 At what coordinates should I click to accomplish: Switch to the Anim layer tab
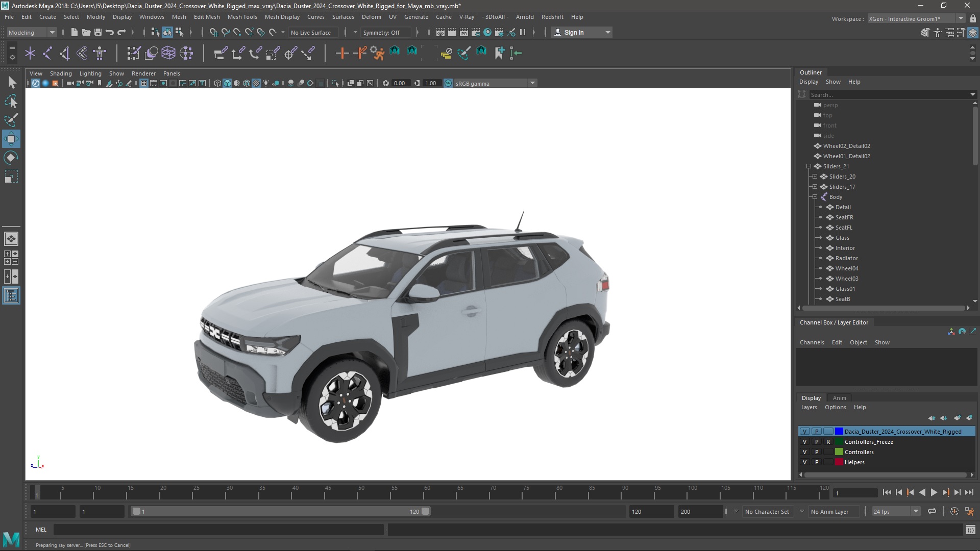(x=839, y=398)
